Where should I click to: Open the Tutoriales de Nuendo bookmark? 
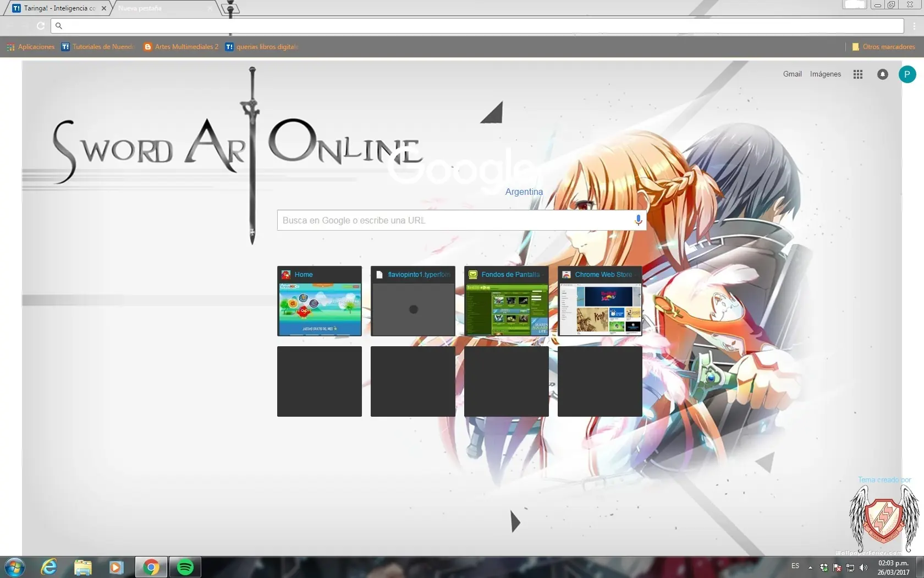tap(98, 47)
